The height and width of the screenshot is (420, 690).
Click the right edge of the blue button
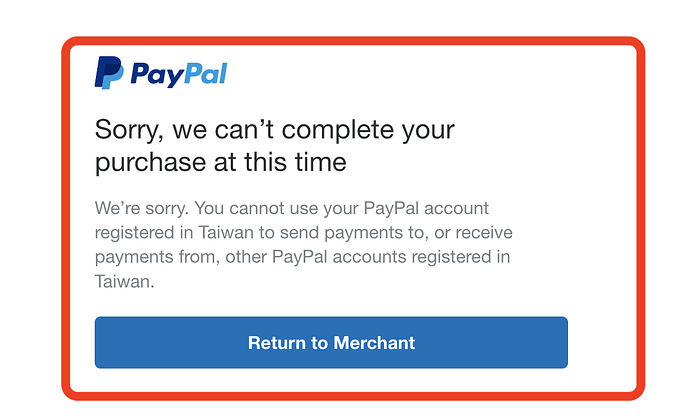pyautogui.click(x=562, y=343)
